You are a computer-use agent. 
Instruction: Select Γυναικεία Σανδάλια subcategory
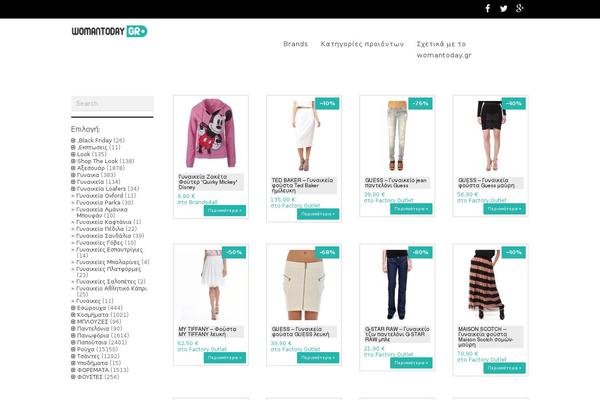pos(104,236)
